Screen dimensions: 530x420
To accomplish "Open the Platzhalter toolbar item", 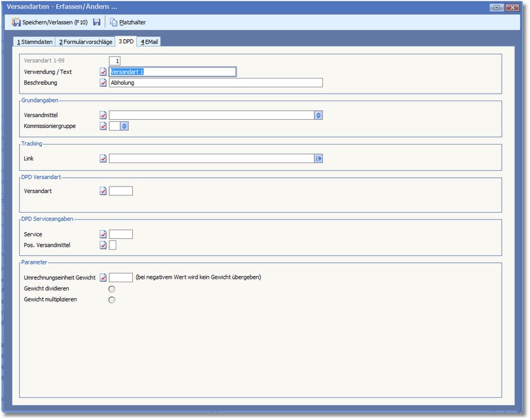I will [x=128, y=22].
